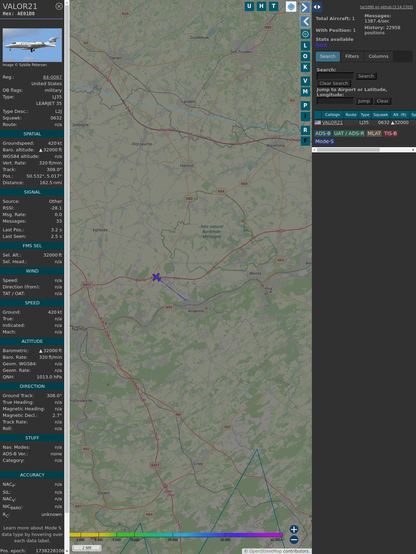The height and width of the screenshot is (554, 416).
Task: Zoom out with the minus icon
Action: point(294,540)
